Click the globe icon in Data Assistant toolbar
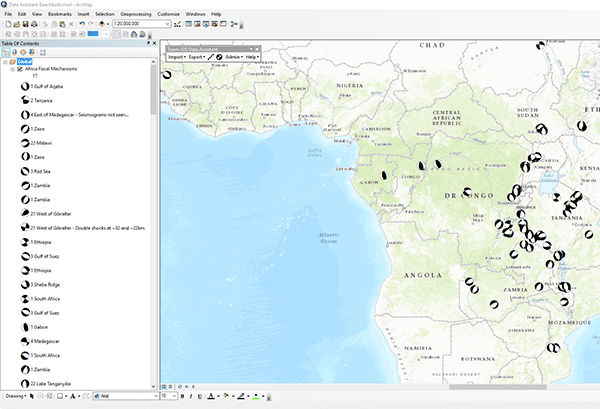This screenshot has width=600, height=409. pos(218,57)
